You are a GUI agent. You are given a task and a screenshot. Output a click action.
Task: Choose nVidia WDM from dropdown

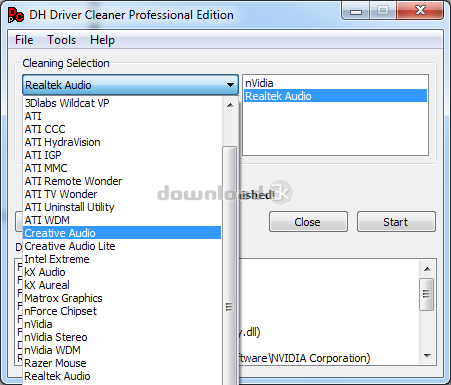[x=122, y=350]
